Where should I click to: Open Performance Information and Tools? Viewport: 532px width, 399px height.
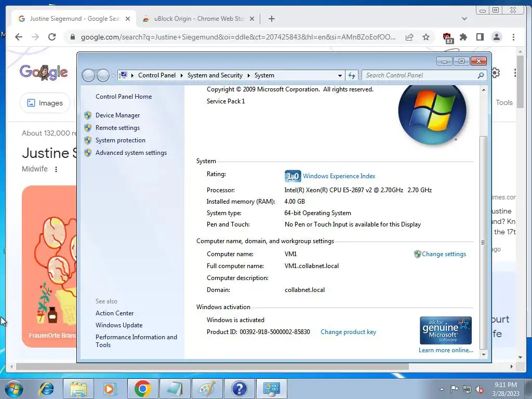pos(136,341)
